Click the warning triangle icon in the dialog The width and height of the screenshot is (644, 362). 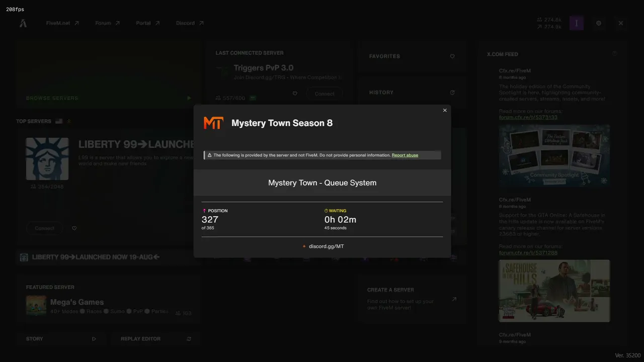(209, 155)
